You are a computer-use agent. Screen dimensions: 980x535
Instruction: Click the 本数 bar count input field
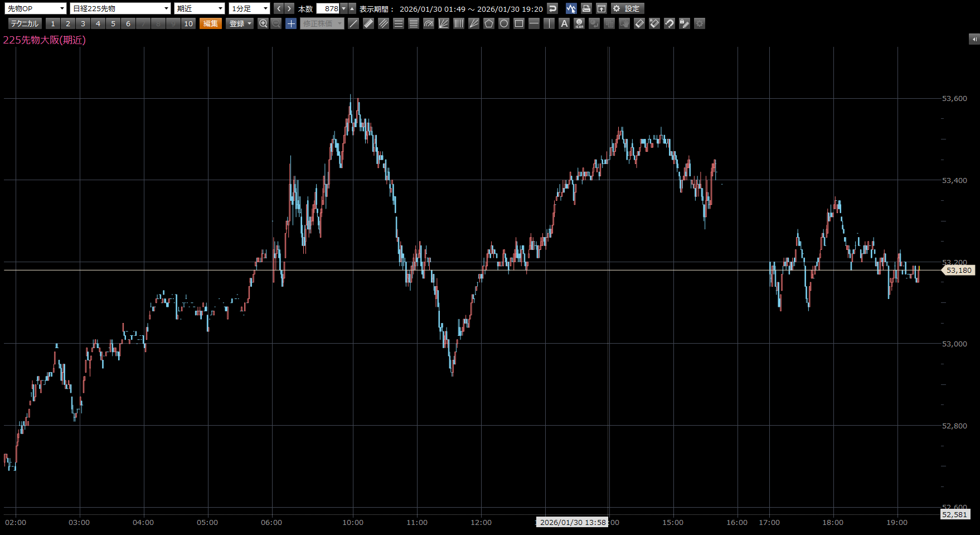[x=328, y=8]
